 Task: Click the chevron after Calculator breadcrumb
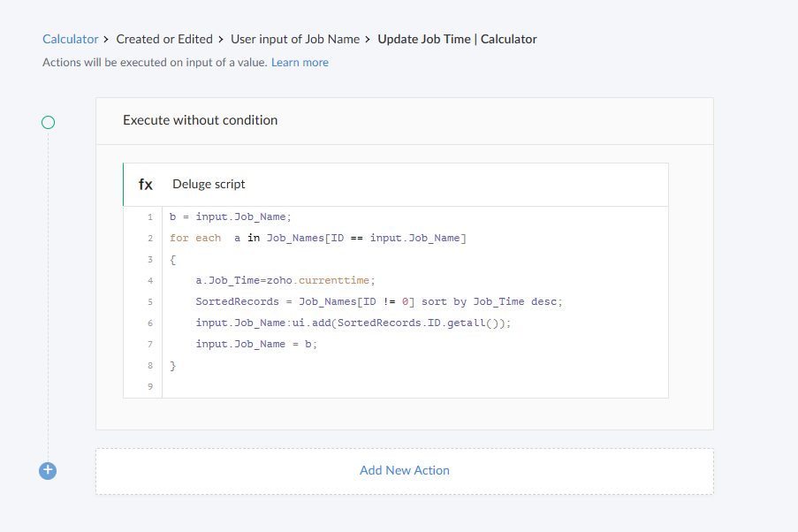pos(106,39)
